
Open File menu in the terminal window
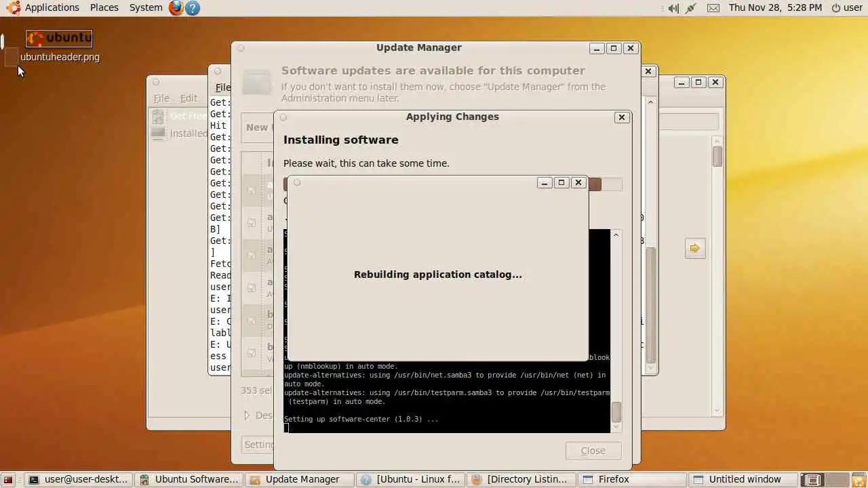pyautogui.click(x=222, y=87)
